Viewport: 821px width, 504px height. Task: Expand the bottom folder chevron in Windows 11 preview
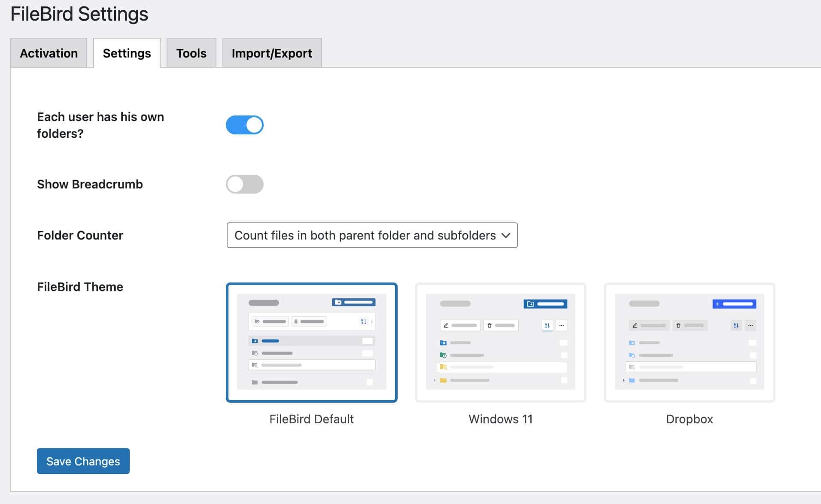pyautogui.click(x=435, y=380)
